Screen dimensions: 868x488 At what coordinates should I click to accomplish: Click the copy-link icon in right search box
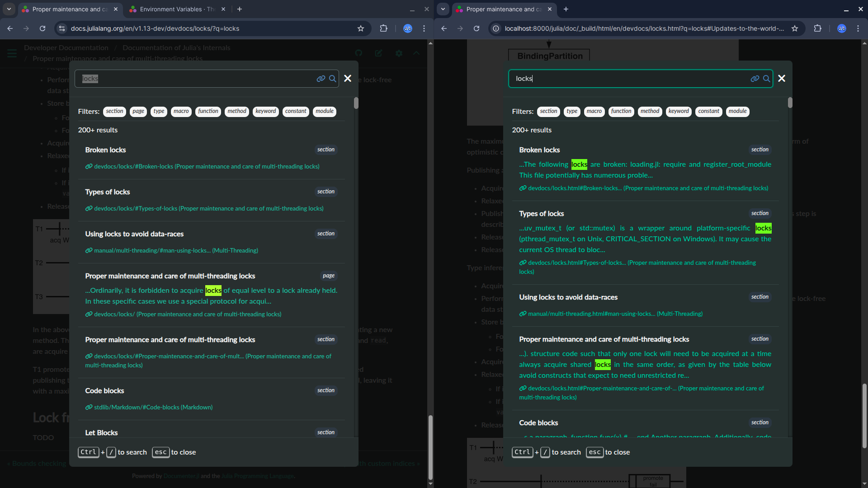coord(755,79)
